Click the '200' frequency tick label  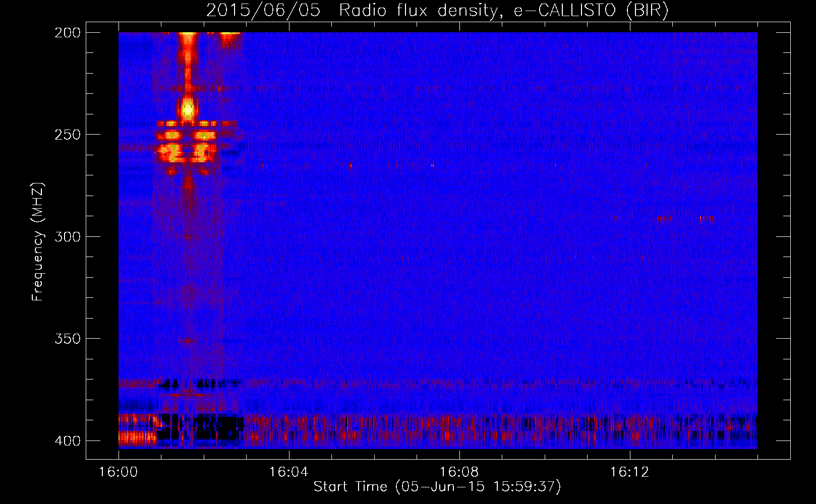tap(68, 33)
